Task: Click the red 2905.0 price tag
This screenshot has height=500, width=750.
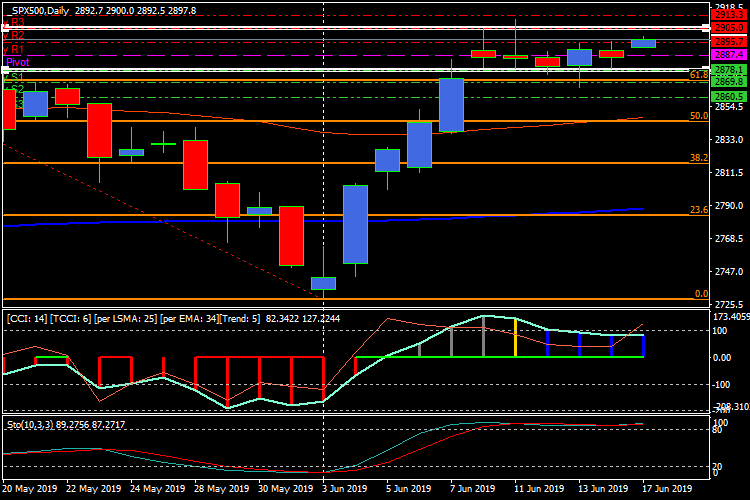Action: pos(729,28)
